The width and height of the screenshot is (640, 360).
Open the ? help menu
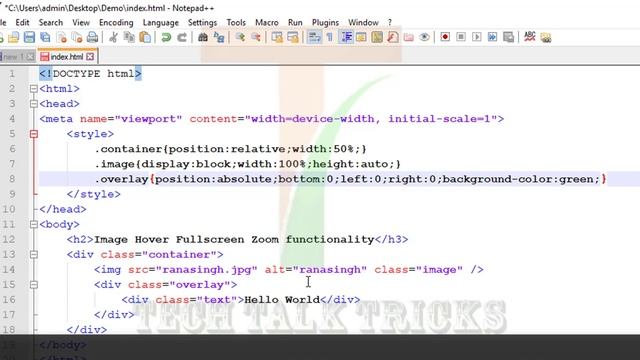(x=390, y=22)
